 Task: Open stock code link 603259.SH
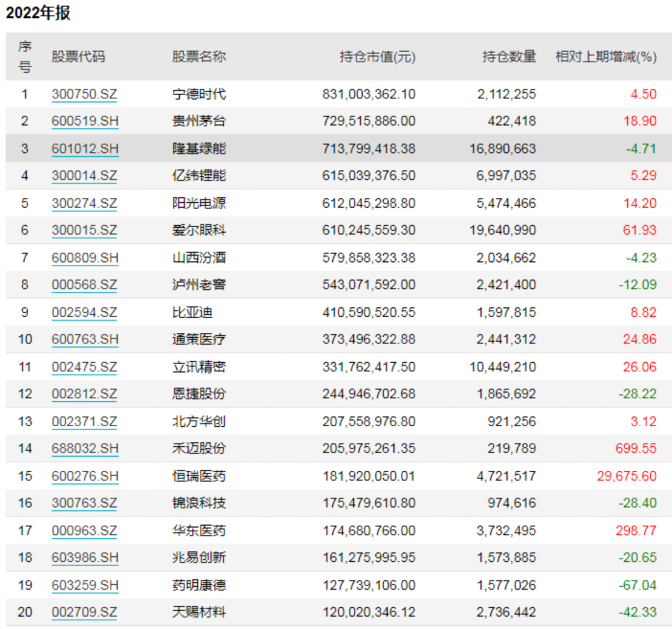(x=85, y=585)
